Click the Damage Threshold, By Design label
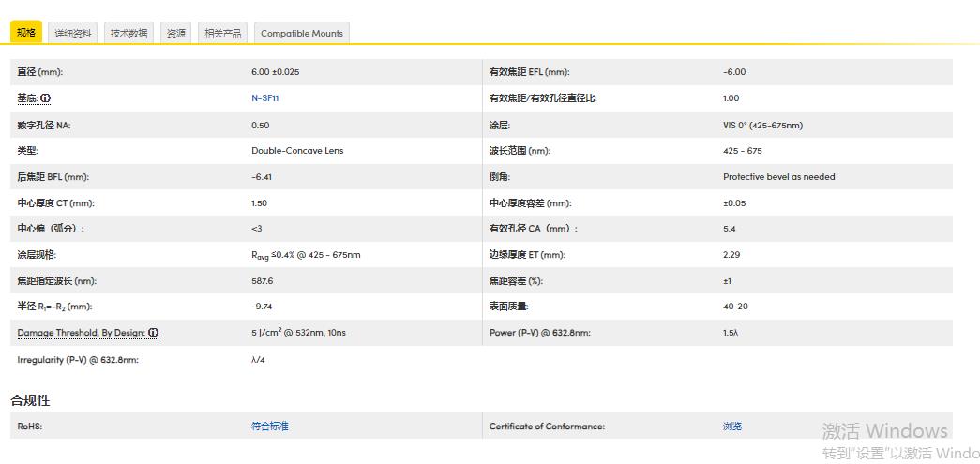980x464 pixels. coord(82,333)
